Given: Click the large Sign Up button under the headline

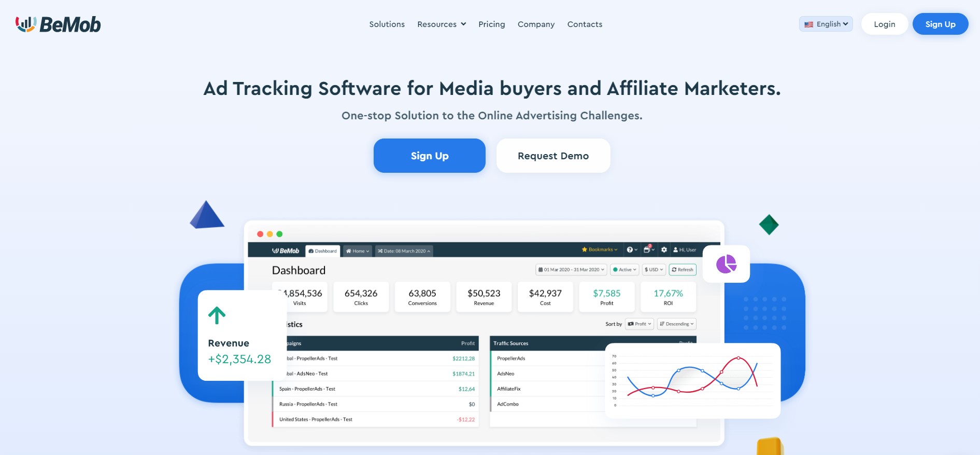Looking at the screenshot, I should point(430,156).
